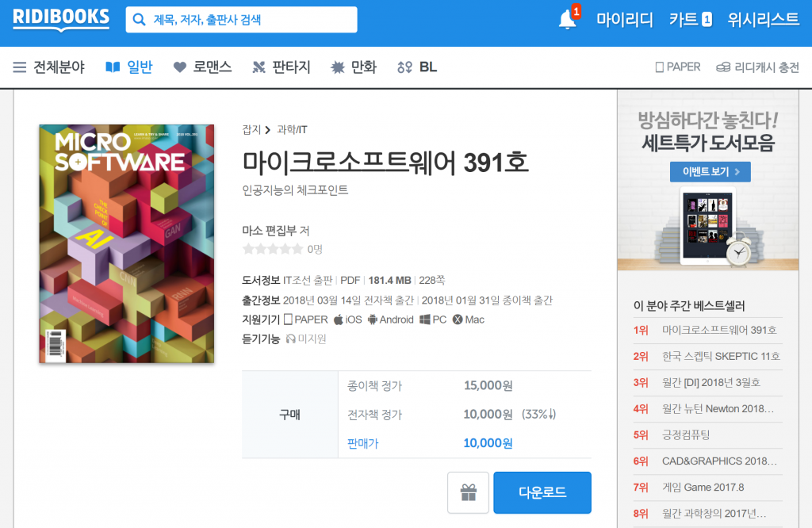Open bestseller 월간 [DI] 2018년 3월호
Viewport: 812px width, 528px height.
[x=711, y=383]
